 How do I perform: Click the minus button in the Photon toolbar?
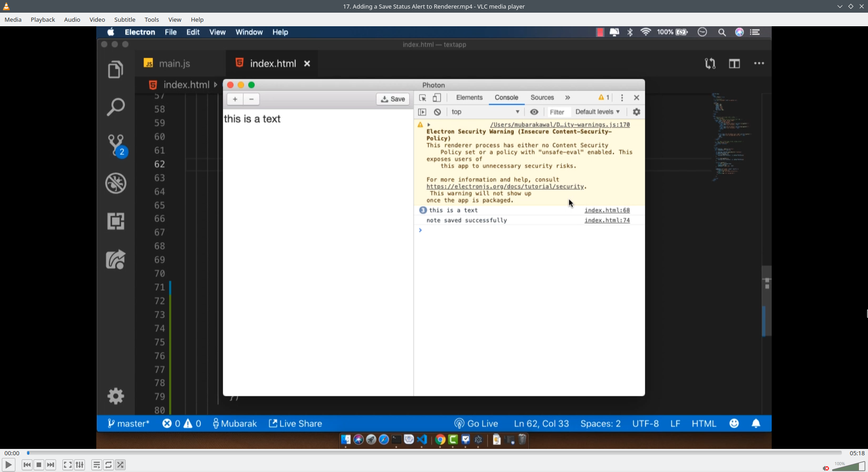tap(251, 99)
